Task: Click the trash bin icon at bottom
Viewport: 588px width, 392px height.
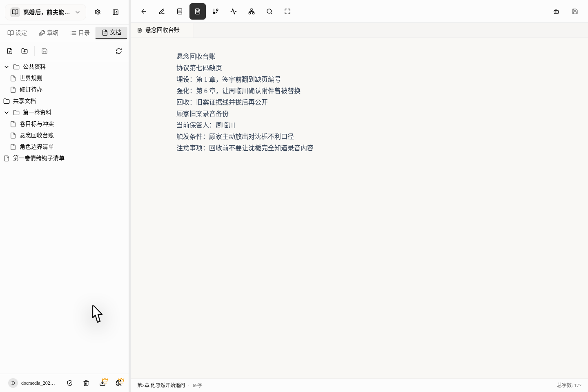Action: [86, 383]
